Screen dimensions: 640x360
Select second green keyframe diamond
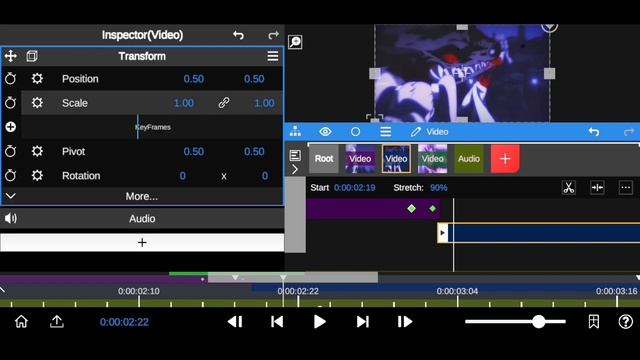(433, 209)
